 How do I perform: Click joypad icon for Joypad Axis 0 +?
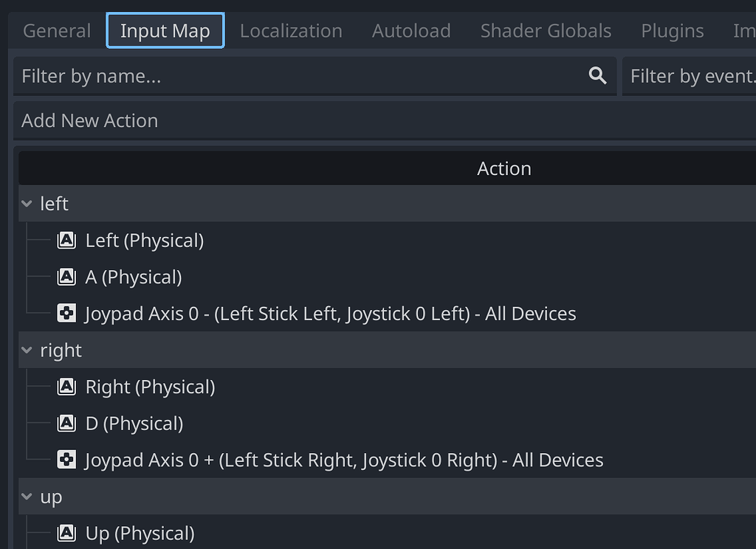66,460
